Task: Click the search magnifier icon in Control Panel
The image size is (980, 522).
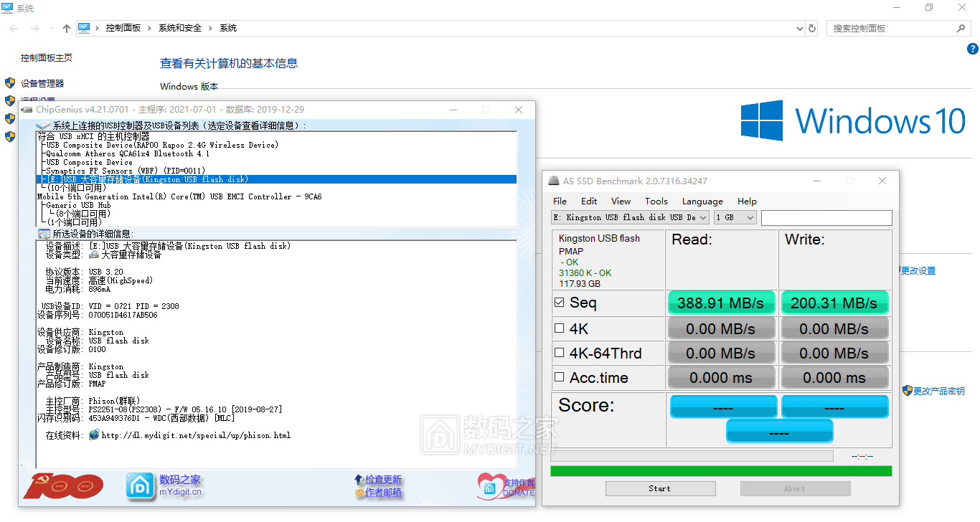Action: (961, 28)
